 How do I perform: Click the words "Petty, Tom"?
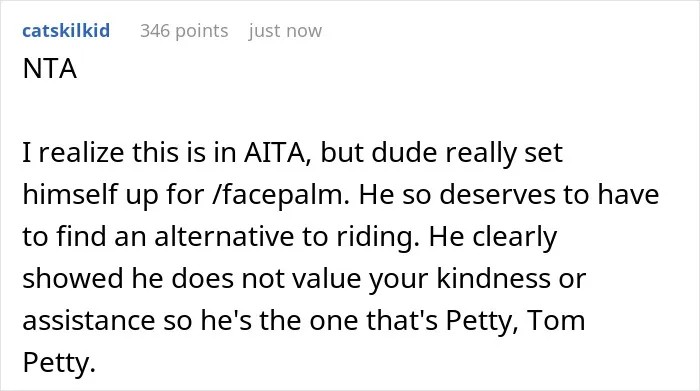pyautogui.click(x=516, y=320)
